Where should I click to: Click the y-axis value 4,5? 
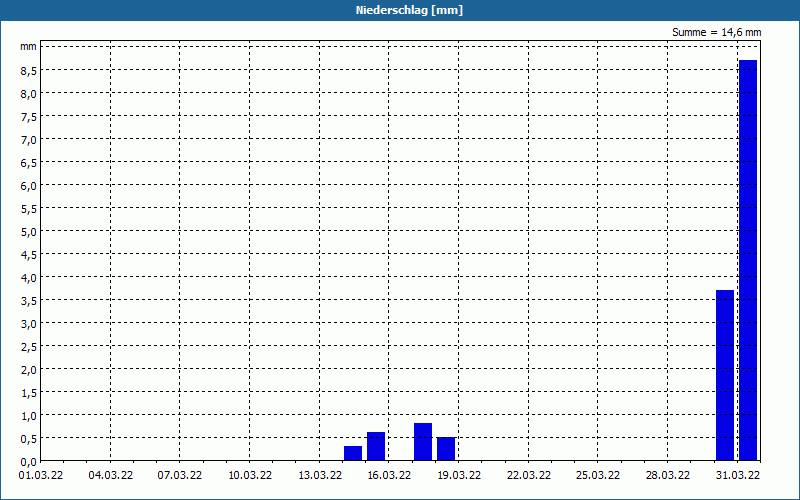pos(29,255)
